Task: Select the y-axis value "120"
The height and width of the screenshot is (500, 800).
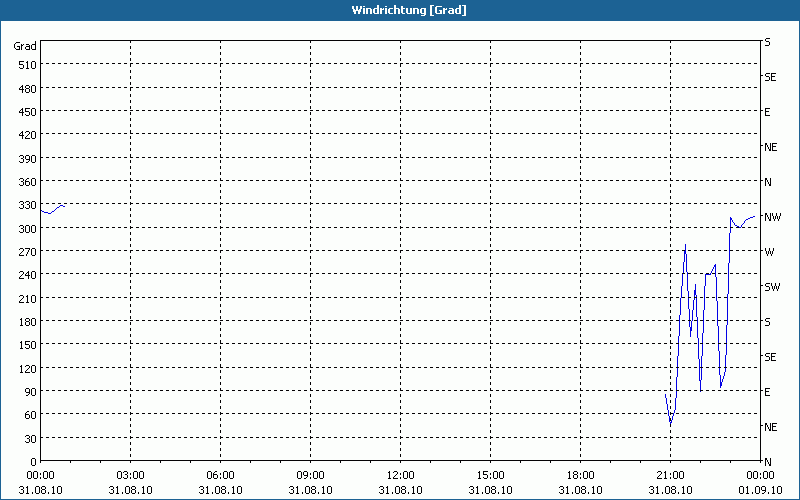Action: [28, 369]
